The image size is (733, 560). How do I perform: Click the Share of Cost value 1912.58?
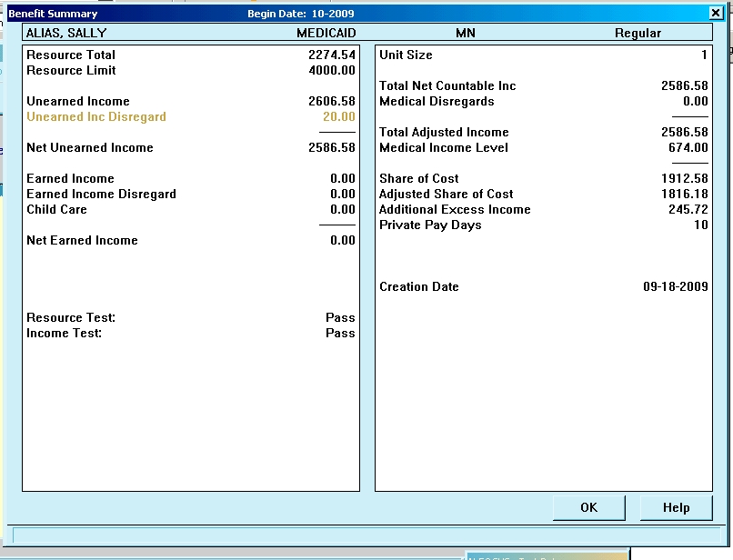(685, 178)
